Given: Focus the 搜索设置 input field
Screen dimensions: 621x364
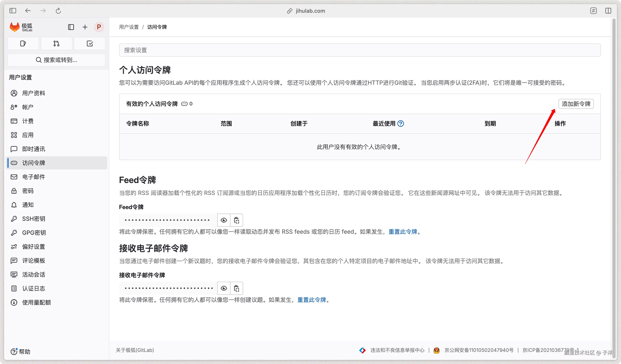Looking at the screenshot, I should click(360, 50).
